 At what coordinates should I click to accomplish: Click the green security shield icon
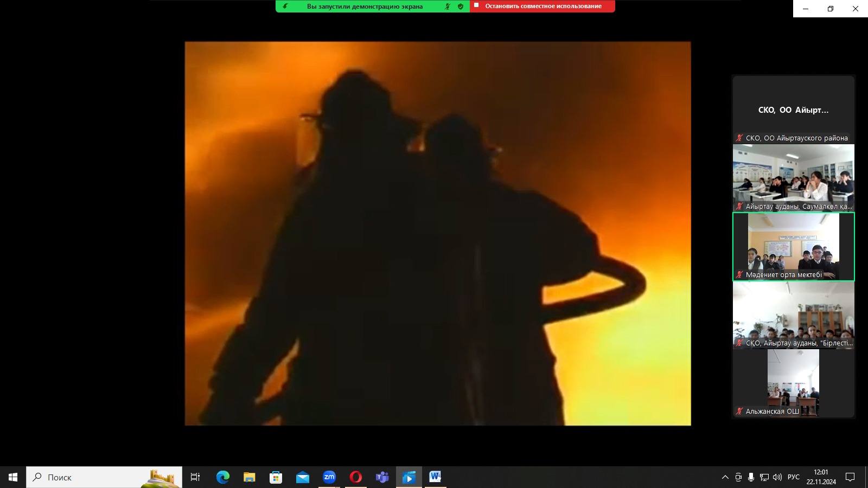click(x=461, y=7)
